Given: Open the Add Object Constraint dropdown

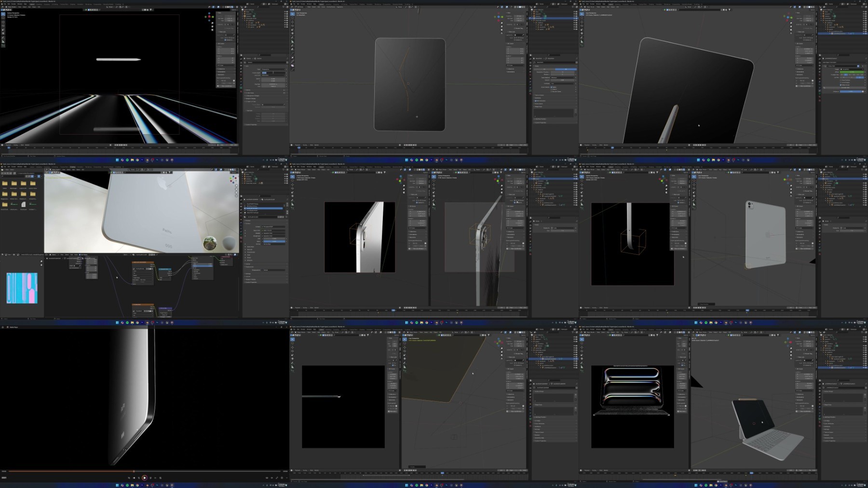Looking at the screenshot, I should (844, 62).
